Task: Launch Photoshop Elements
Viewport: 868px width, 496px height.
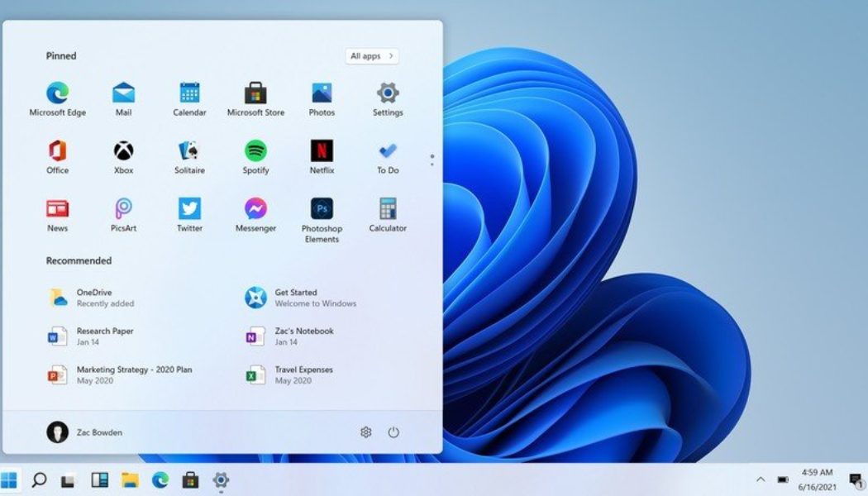Action: (321, 209)
